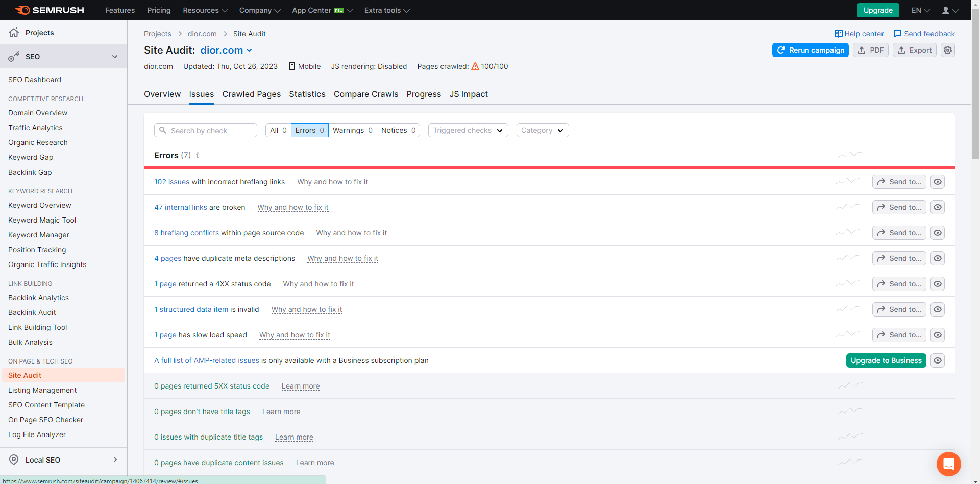Click the pages crawled warning triangle
The image size is (980, 484).
[x=475, y=66]
